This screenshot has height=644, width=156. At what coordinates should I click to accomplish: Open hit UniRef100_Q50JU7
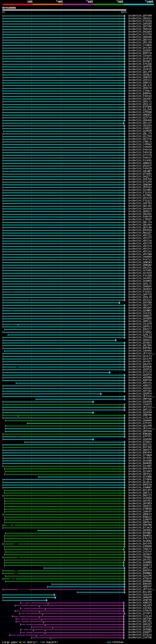coord(140,123)
